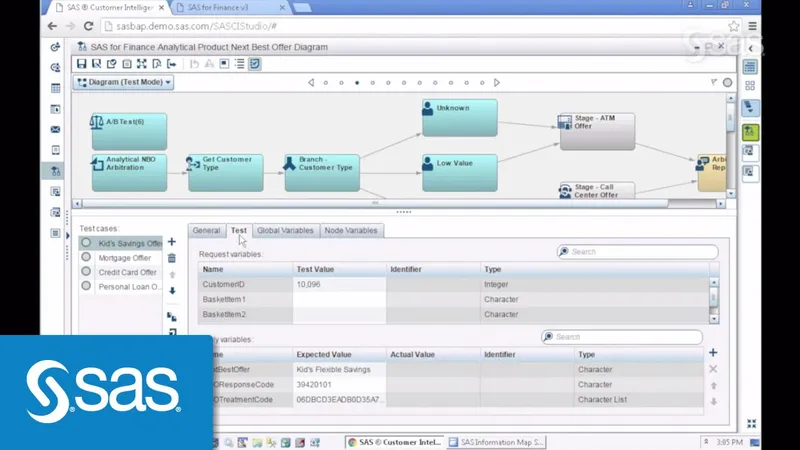Click the list-lines toolbar icon
800x450 pixels.
(x=239, y=64)
